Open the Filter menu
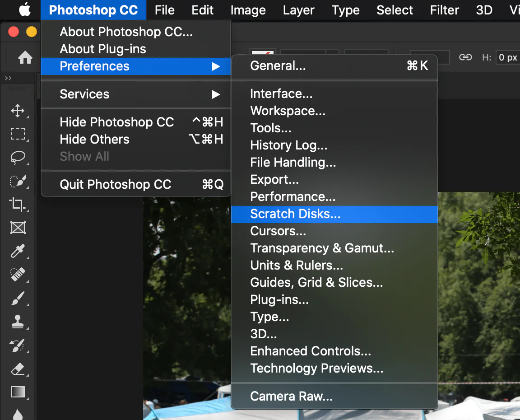 [x=444, y=10]
